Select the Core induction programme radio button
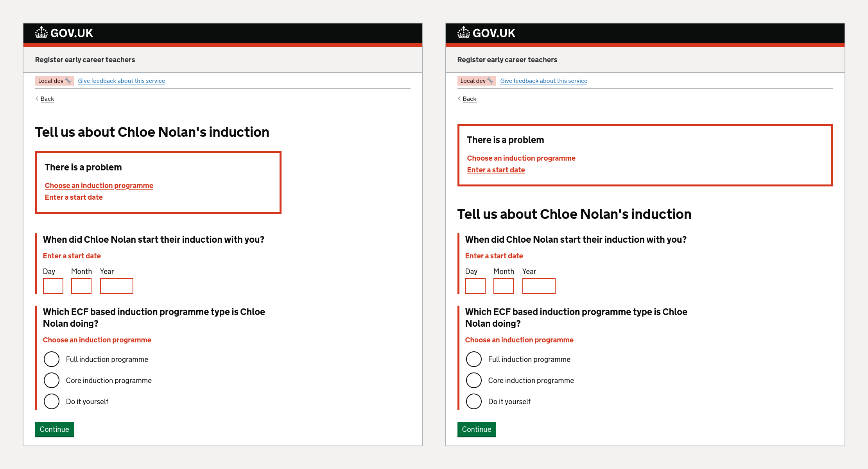Viewport: 868px width, 469px height. [x=51, y=380]
